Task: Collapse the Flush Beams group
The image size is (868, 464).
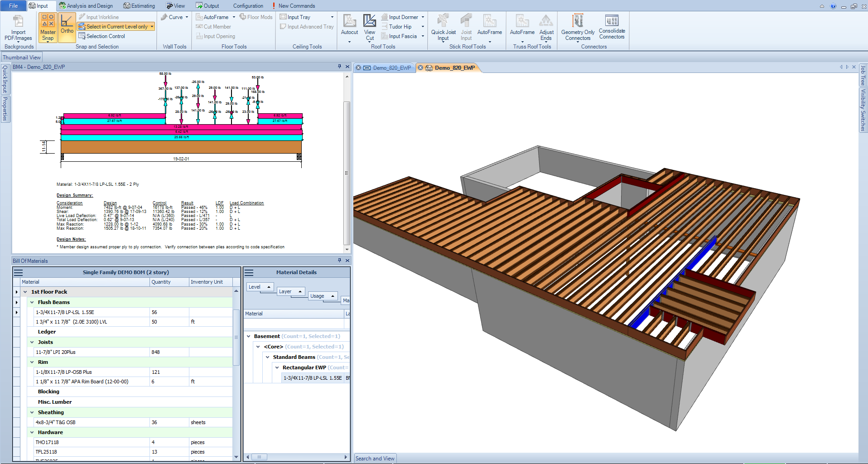Action: click(x=32, y=302)
